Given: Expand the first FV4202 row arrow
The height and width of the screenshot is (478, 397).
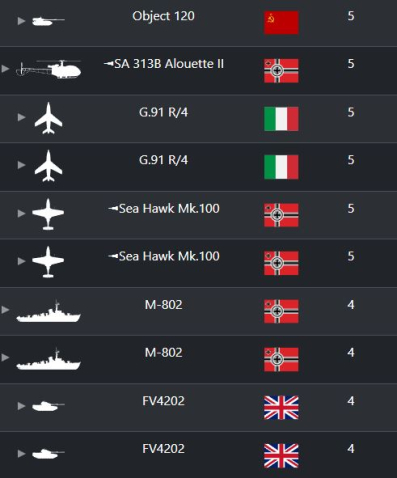Looking at the screenshot, I should coord(21,406).
